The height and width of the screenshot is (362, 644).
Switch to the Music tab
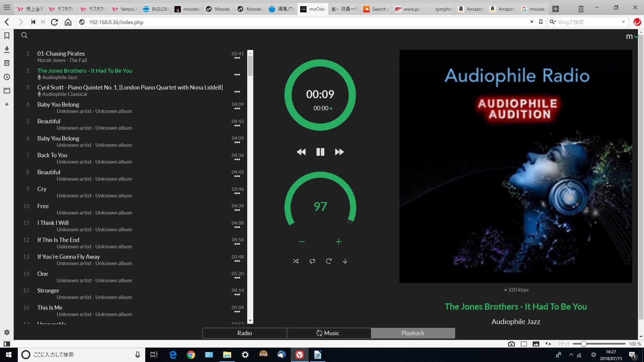(329, 333)
